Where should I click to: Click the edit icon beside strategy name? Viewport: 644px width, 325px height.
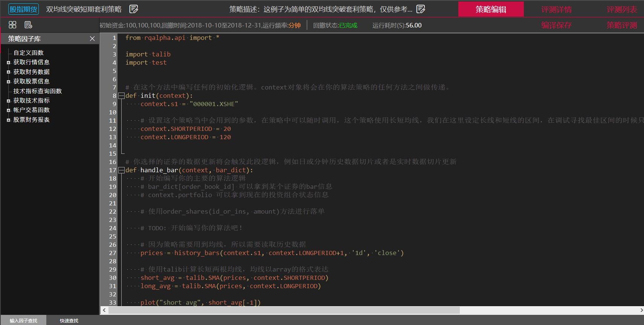coord(133,9)
